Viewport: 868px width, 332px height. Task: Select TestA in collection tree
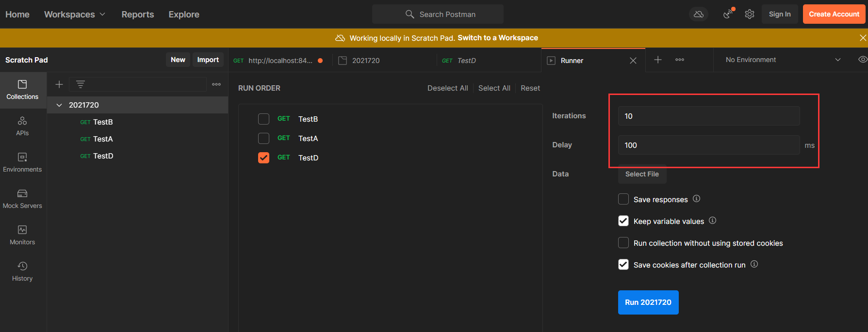pos(137,139)
